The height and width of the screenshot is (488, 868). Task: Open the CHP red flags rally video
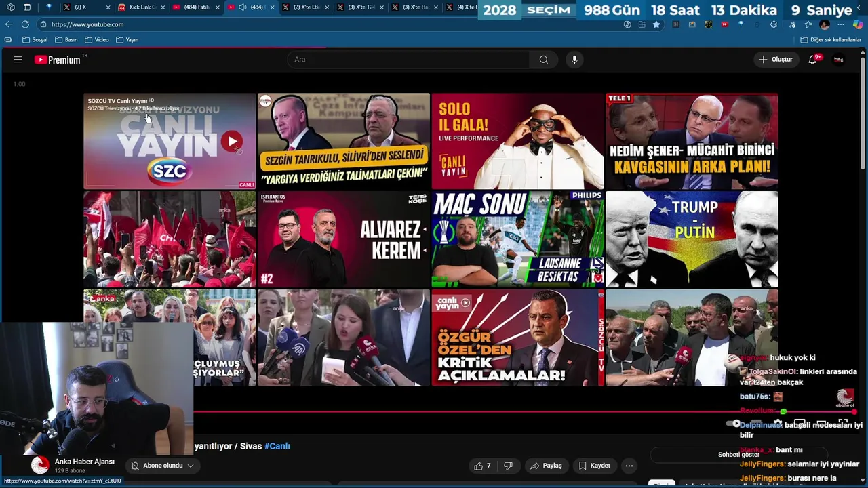(170, 239)
